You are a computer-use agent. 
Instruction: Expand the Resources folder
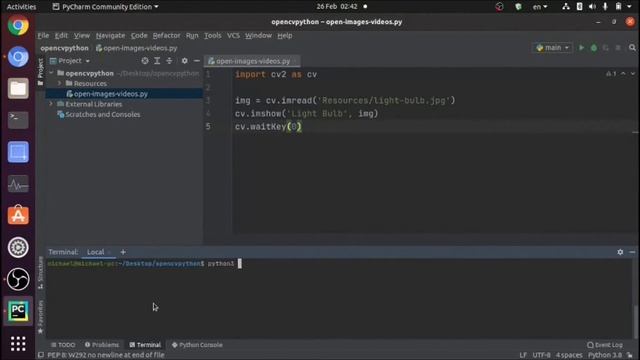(x=60, y=83)
